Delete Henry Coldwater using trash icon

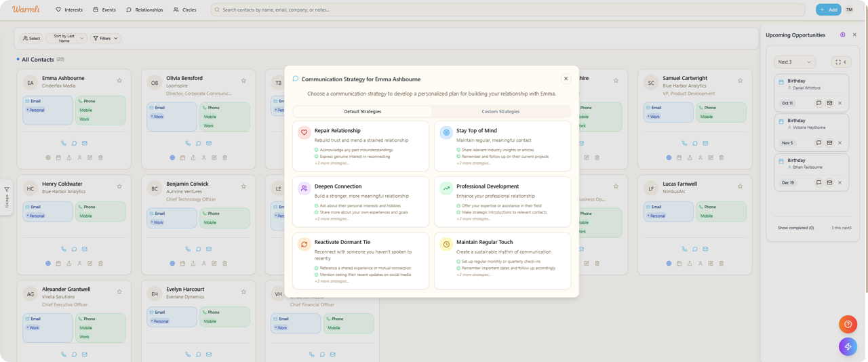tap(100, 264)
